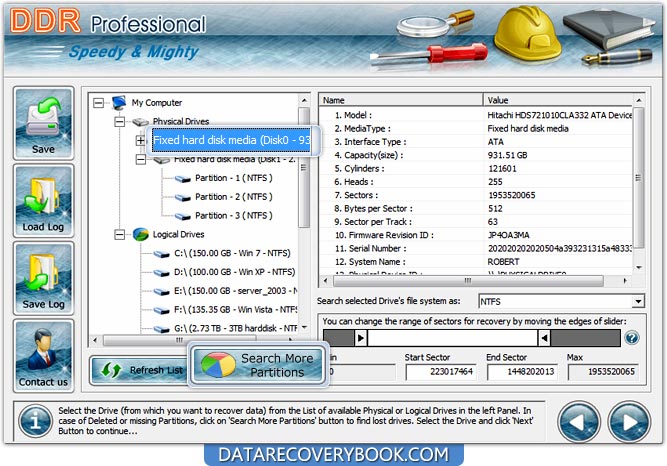Proceed with the Next arrow button
This screenshot has width=667, height=466.
[629, 422]
